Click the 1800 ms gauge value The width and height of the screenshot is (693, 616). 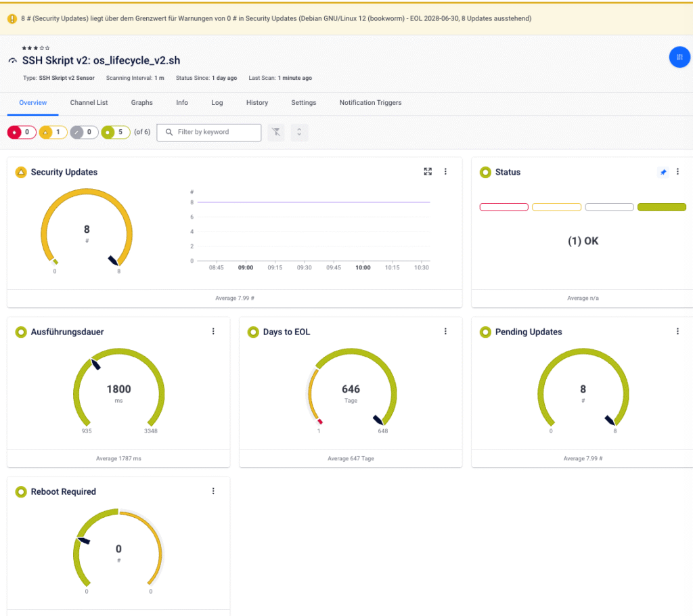click(119, 389)
